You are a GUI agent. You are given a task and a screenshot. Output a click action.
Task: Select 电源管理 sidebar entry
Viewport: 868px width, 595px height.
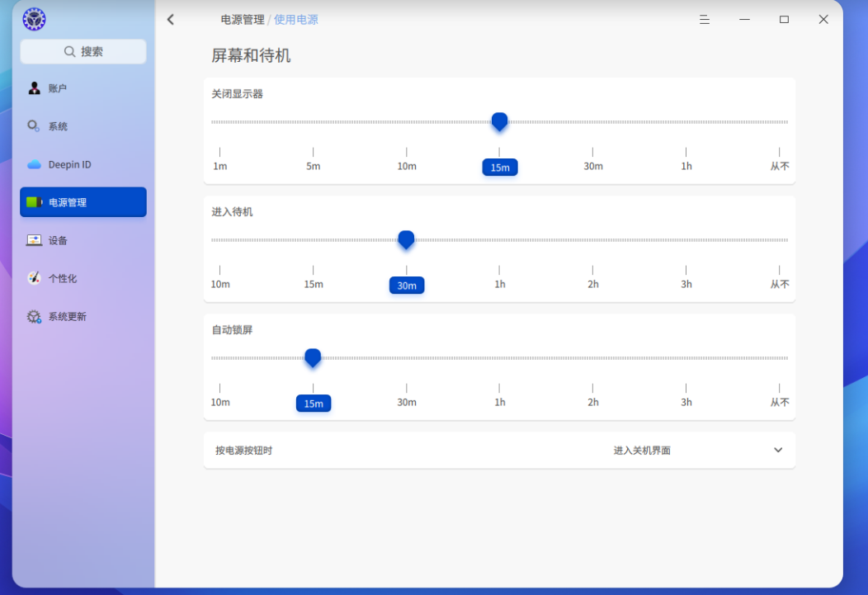(x=83, y=202)
